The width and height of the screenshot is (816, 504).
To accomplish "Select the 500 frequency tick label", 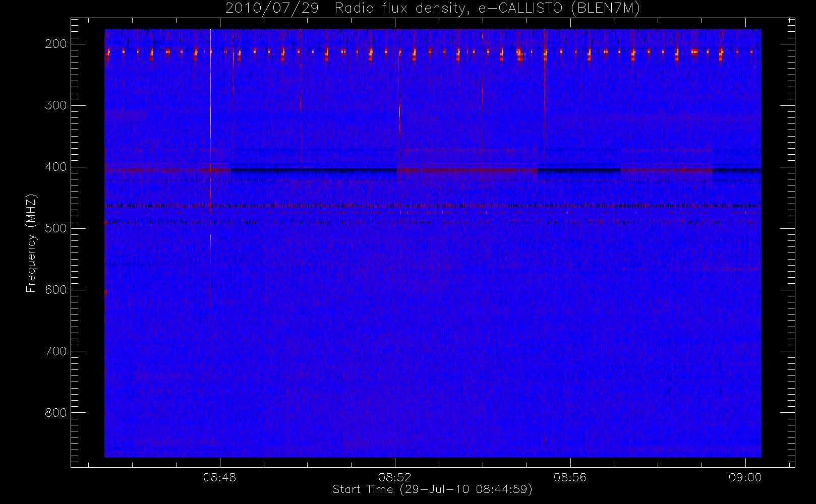I will click(x=56, y=228).
